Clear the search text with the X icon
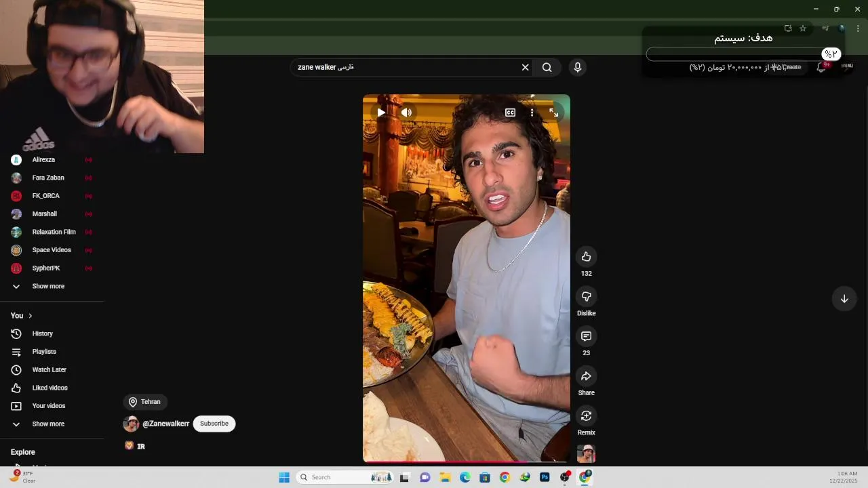This screenshot has height=488, width=868. 525,67
